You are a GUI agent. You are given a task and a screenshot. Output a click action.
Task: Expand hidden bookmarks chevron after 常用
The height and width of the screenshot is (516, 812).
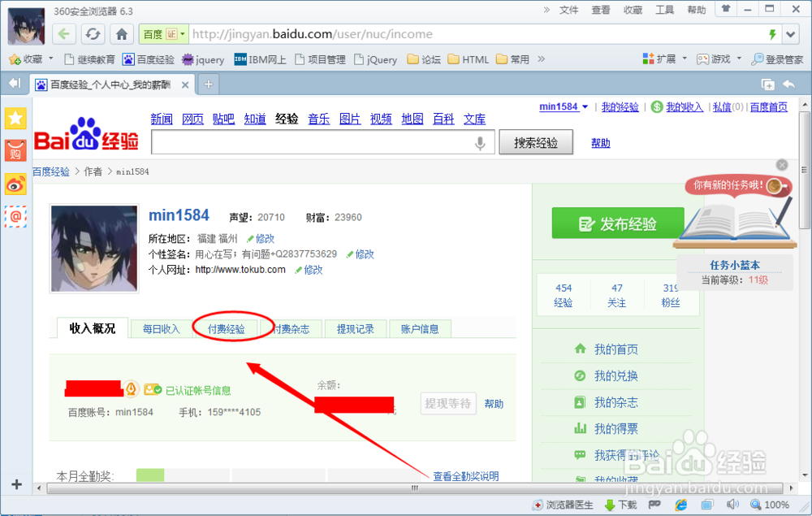pos(541,59)
